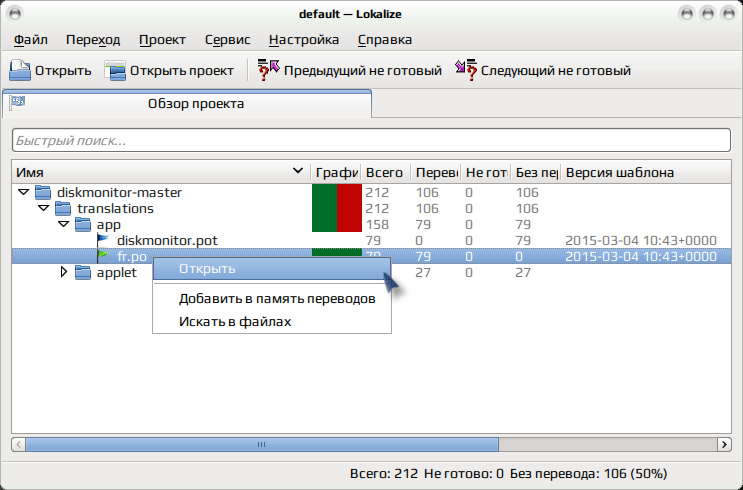The image size is (743, 490).
Task: Click the app folder icon
Action: click(83, 225)
